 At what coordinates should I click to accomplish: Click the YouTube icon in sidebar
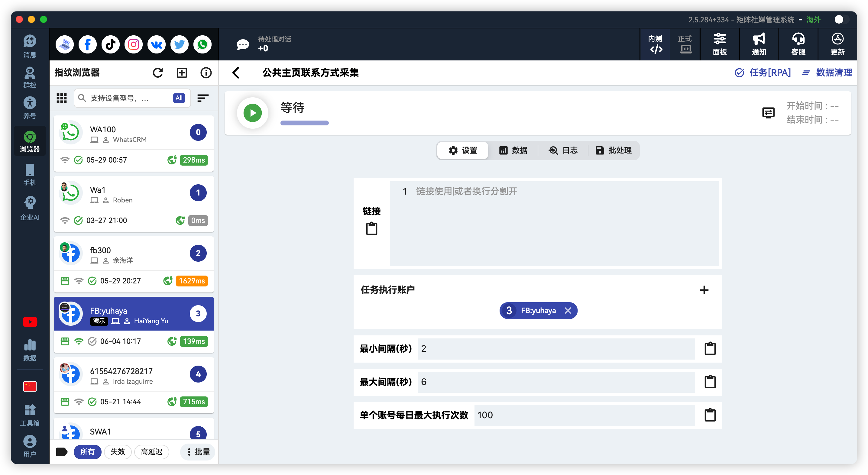[x=30, y=322]
